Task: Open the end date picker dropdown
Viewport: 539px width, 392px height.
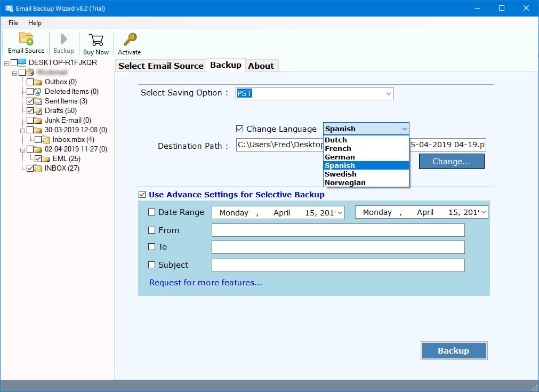Action: click(x=484, y=212)
